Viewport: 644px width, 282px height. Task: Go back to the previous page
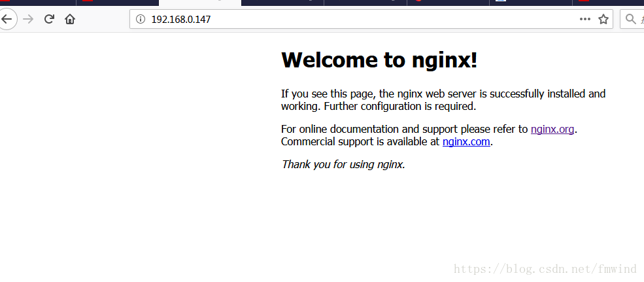7,19
